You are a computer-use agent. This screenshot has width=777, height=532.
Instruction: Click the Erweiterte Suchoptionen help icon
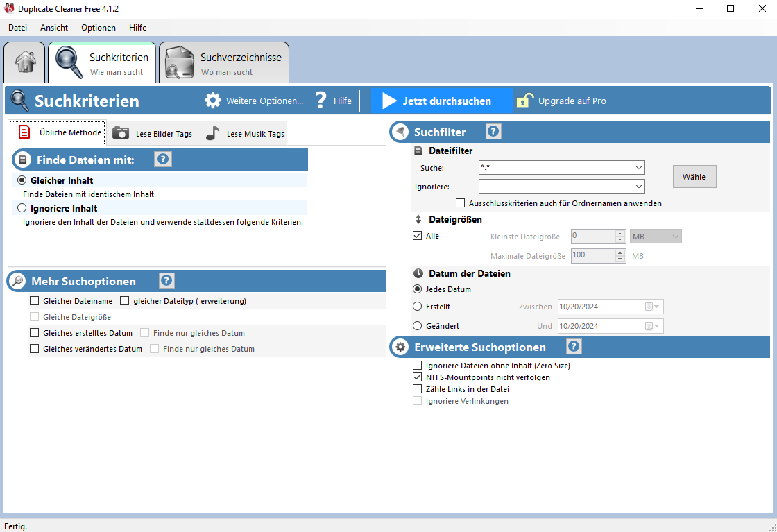pyautogui.click(x=574, y=346)
